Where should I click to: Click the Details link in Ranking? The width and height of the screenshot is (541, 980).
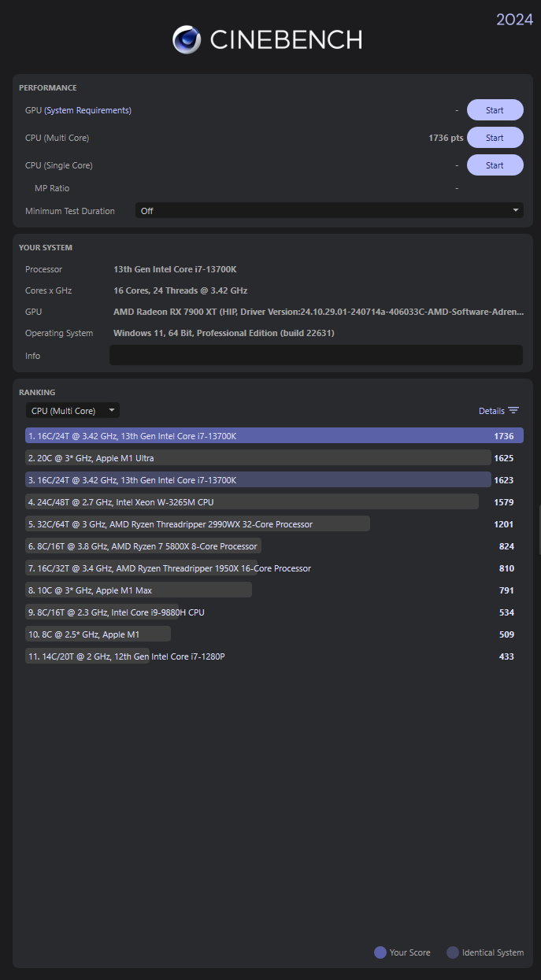click(491, 411)
